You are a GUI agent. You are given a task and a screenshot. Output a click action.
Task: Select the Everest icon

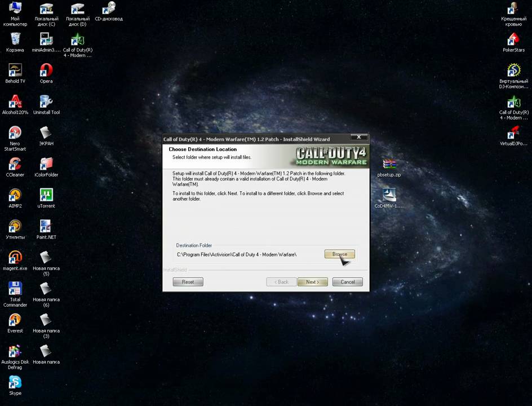tap(15, 324)
